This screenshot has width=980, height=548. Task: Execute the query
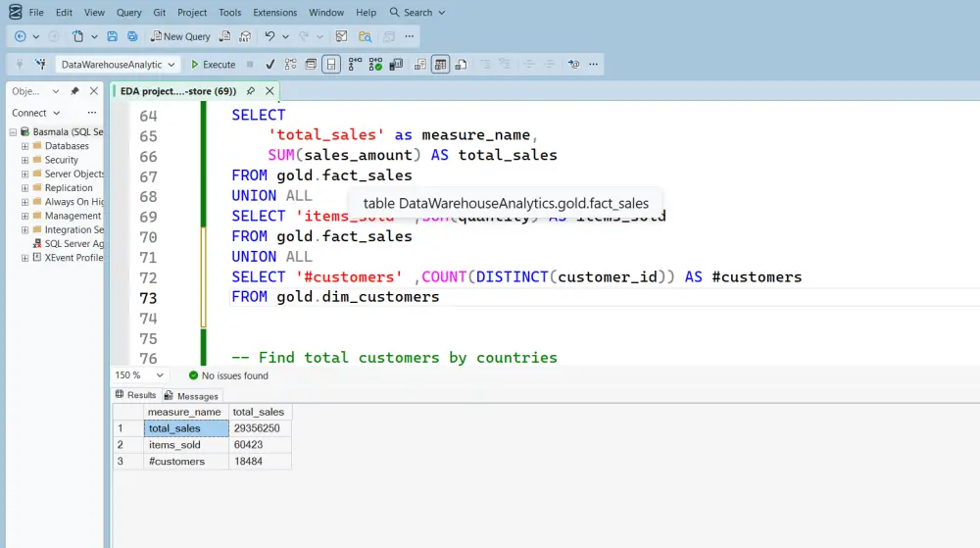pyautogui.click(x=213, y=65)
